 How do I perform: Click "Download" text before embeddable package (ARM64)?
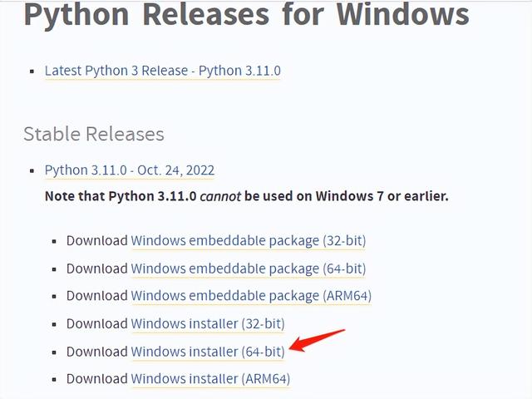click(x=96, y=296)
